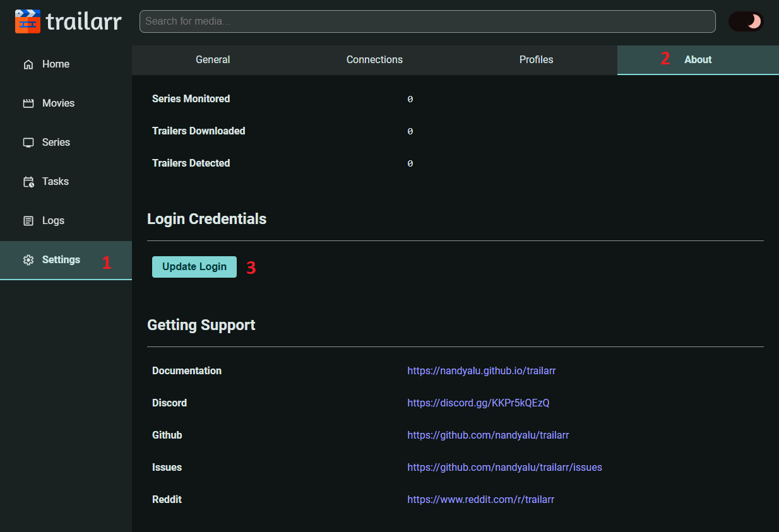The width and height of the screenshot is (779, 532).
Task: Click the Movies clapperboard icon in sidebar
Action: tap(28, 103)
